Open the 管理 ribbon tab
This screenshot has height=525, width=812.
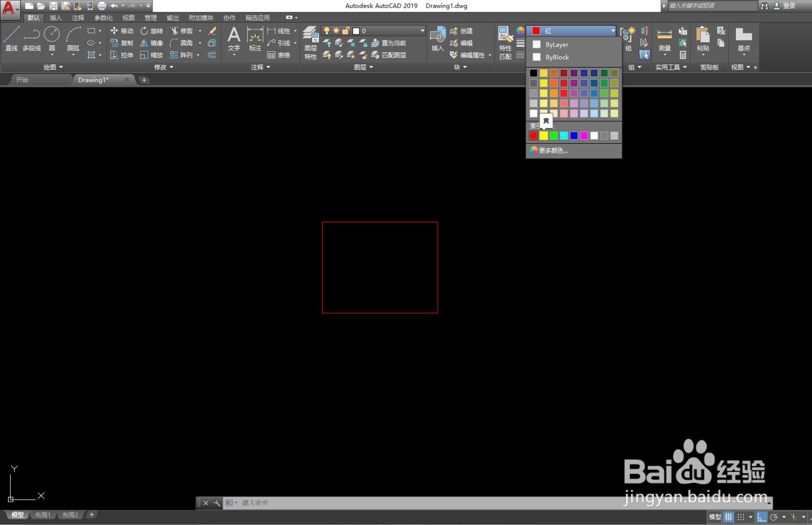tap(151, 18)
